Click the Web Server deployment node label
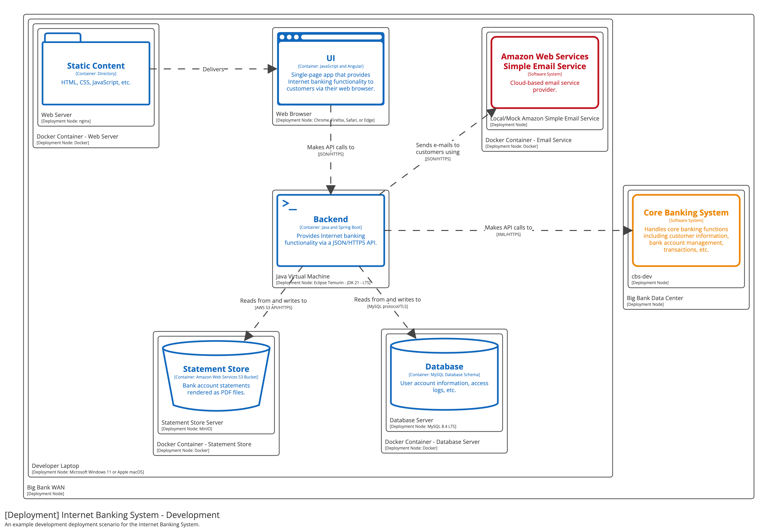Image resolution: width=778 pixels, height=532 pixels. tap(56, 115)
